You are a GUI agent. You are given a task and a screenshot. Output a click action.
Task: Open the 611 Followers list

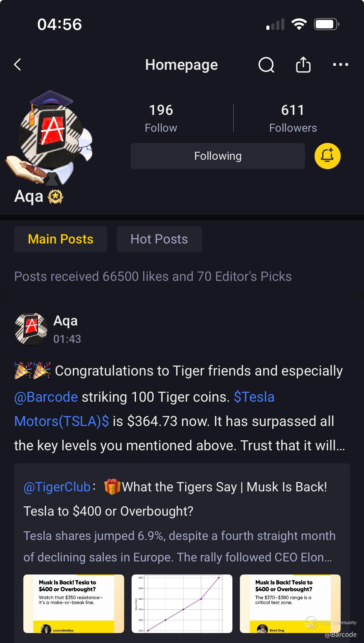click(x=293, y=118)
